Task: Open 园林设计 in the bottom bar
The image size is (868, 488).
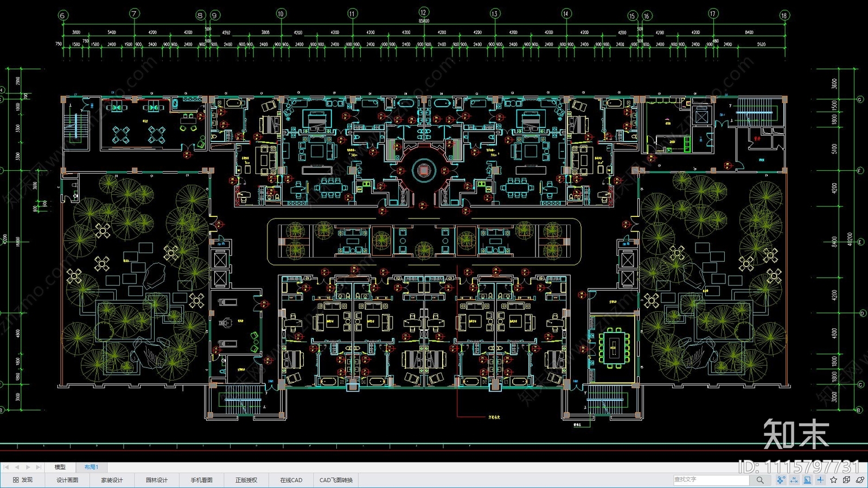Action: [157, 480]
